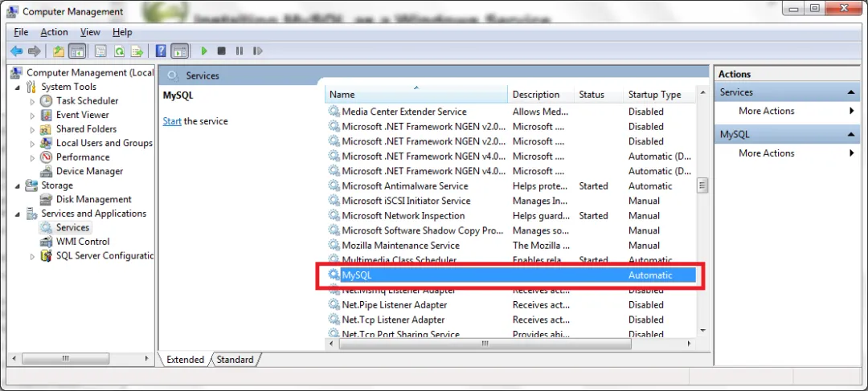Open More Actions under MySQL heading
The width and height of the screenshot is (868, 391).
tap(766, 153)
